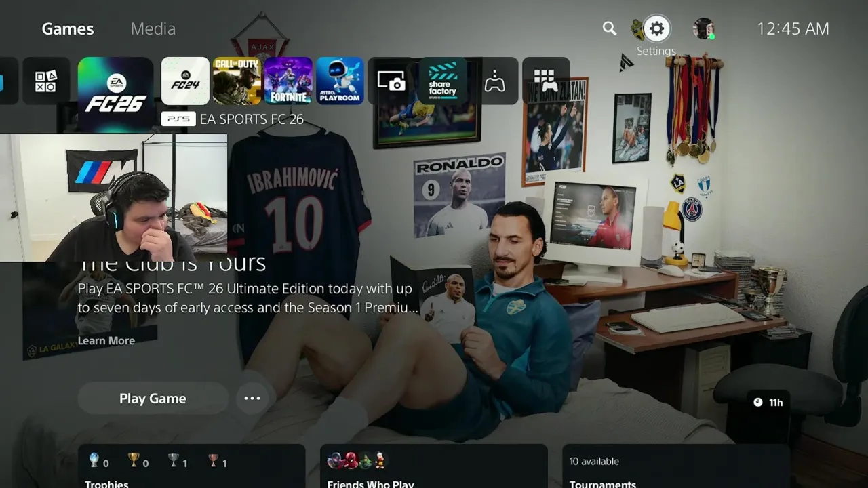Open the Trophies card
Viewport: 868px width, 488px height.
point(191,466)
